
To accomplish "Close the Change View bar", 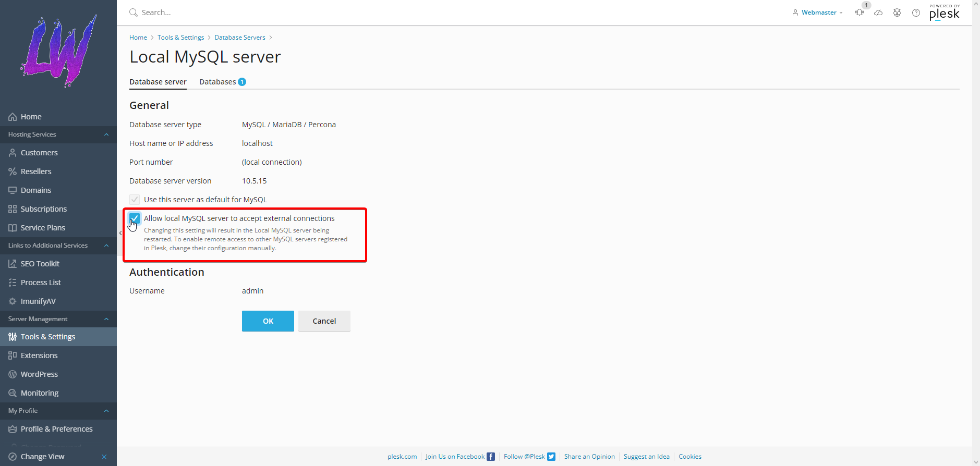I will [x=104, y=457].
